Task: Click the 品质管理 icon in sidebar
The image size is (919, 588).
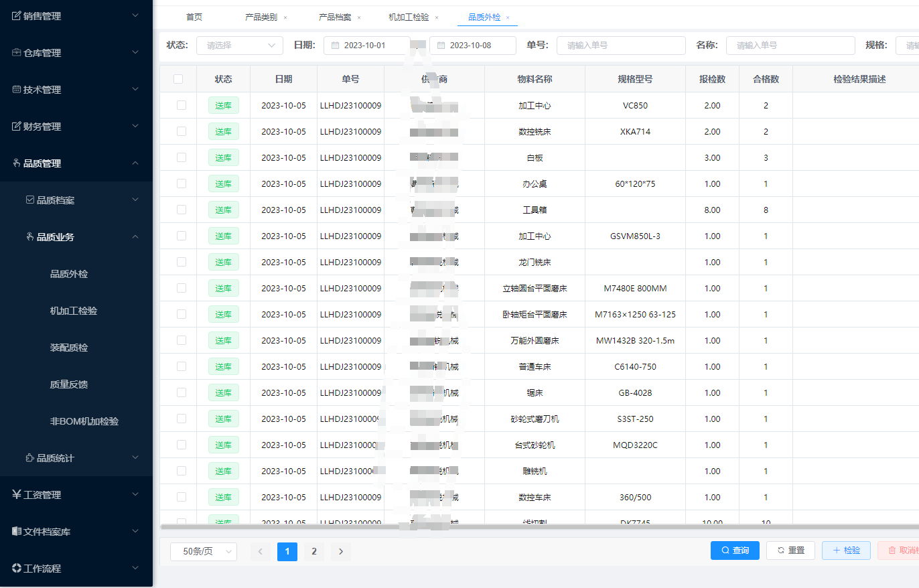Action: (17, 163)
